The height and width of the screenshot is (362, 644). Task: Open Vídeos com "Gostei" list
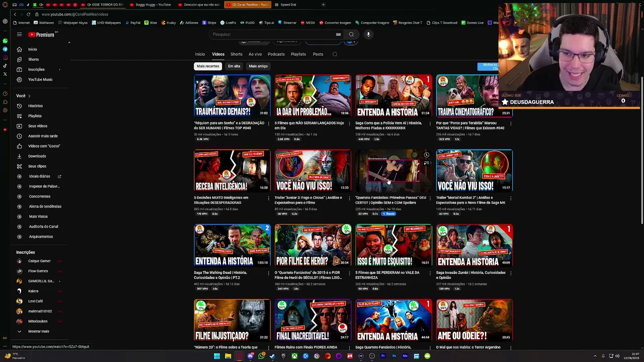coord(43,146)
